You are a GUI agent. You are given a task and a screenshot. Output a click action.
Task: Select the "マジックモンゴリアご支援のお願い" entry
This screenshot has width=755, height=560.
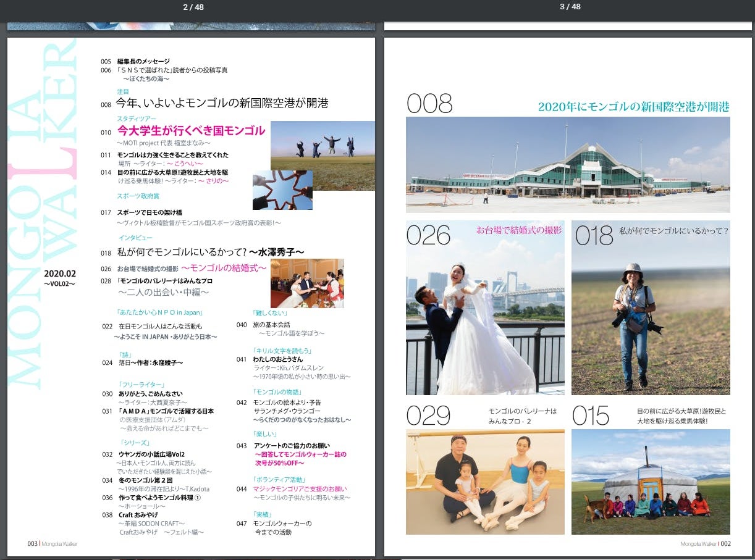[x=300, y=489]
